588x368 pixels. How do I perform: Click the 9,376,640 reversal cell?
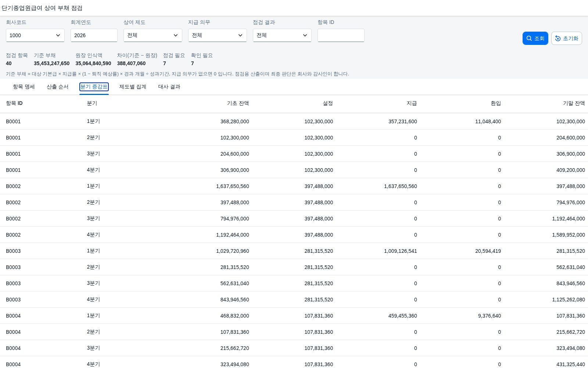pyautogui.click(x=489, y=316)
